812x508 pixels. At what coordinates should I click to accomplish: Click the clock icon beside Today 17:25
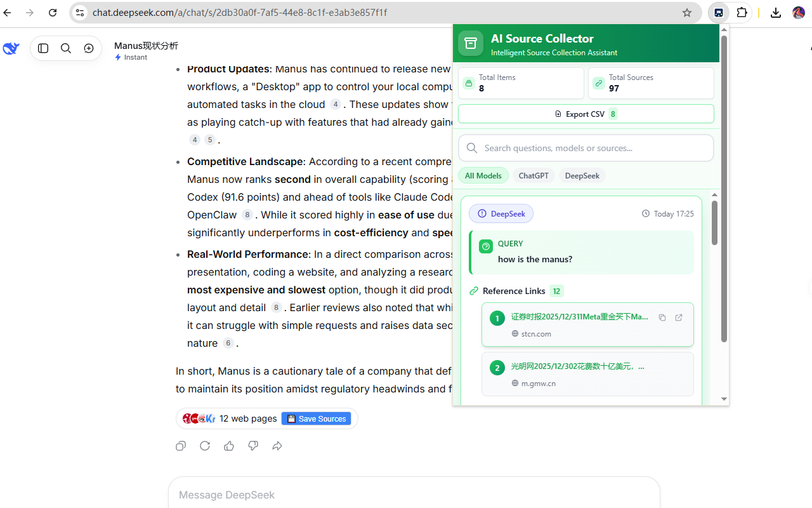(646, 214)
